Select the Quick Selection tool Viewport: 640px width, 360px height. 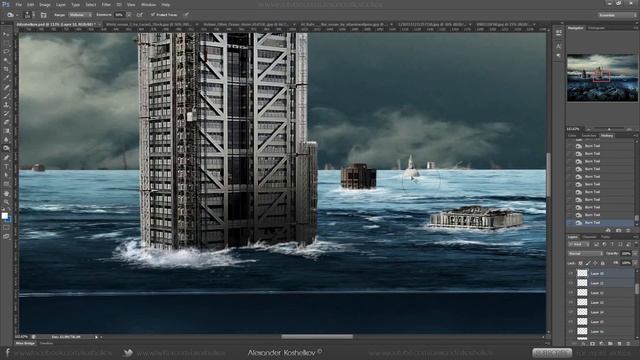pyautogui.click(x=6, y=60)
